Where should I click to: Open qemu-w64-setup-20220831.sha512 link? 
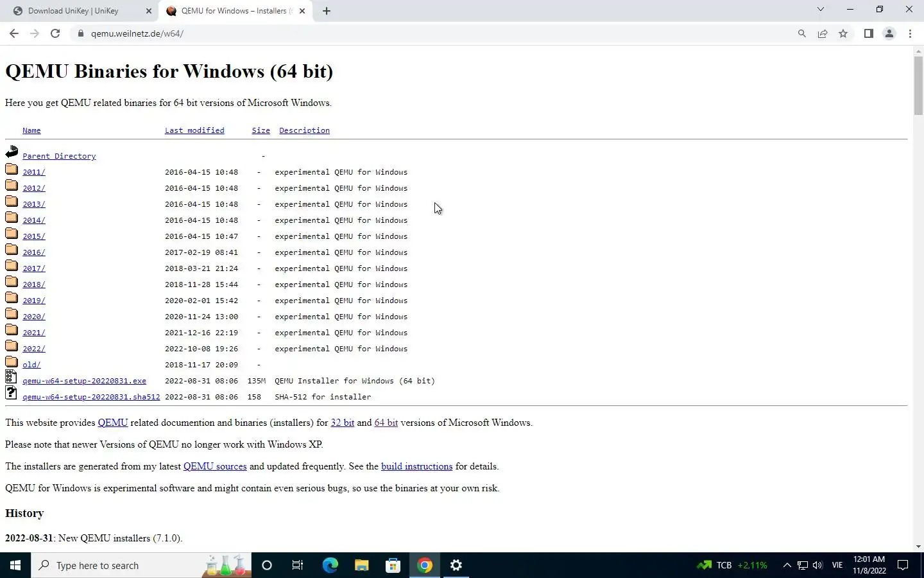click(x=91, y=397)
